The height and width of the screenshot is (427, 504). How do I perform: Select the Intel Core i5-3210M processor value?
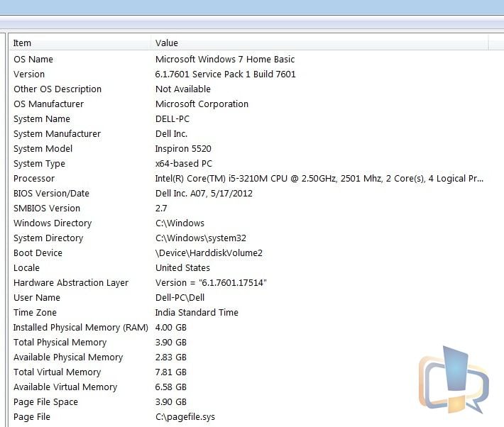tap(319, 179)
